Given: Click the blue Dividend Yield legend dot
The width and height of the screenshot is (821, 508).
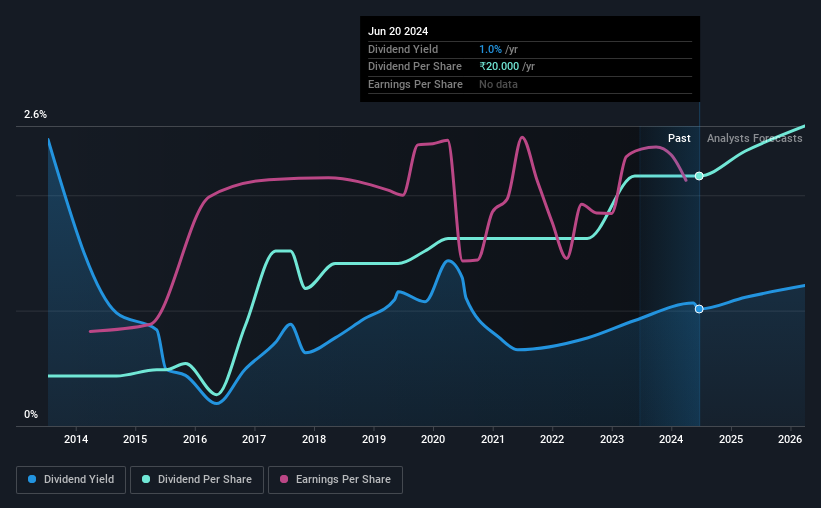Looking at the screenshot, I should point(32,479).
